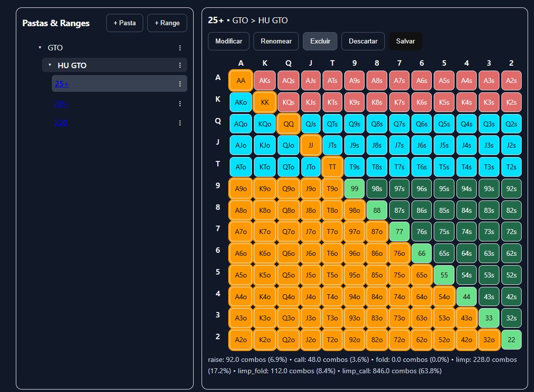Open the options menu for HU GTO
This screenshot has width=534, height=392.
[180, 65]
